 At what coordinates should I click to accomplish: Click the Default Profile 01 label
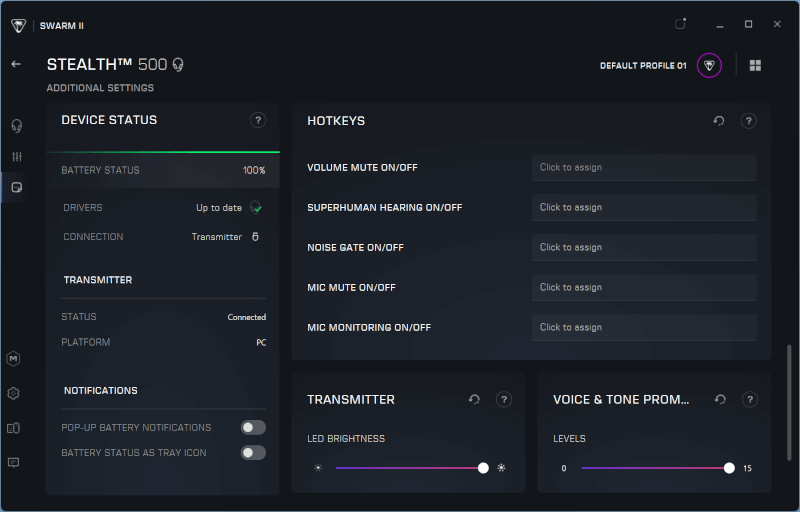point(643,66)
